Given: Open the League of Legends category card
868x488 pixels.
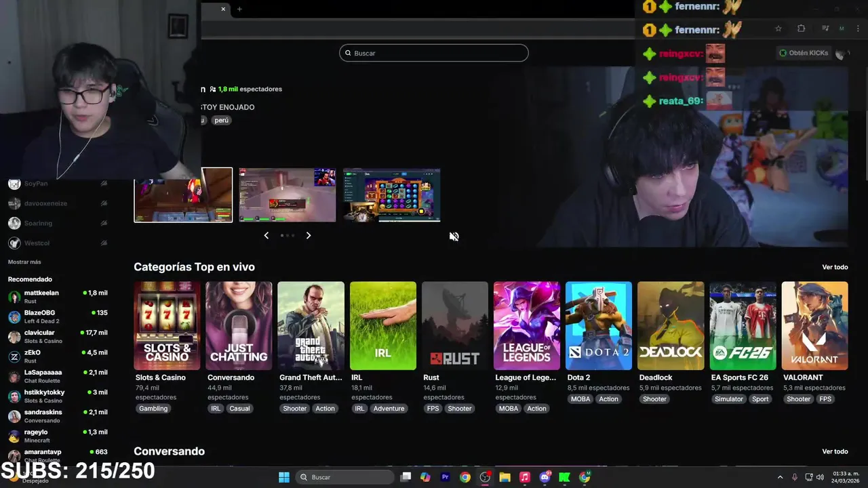Looking at the screenshot, I should coord(526,326).
